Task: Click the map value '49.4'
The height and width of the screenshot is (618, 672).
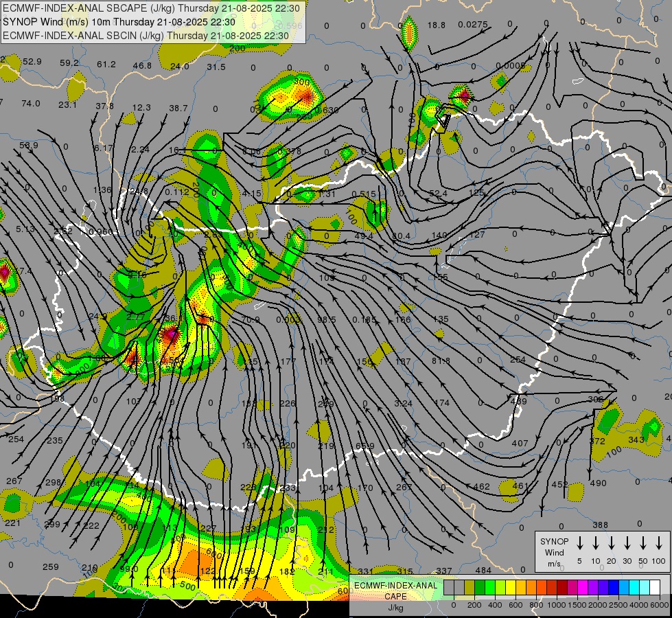Action: tap(364, 236)
